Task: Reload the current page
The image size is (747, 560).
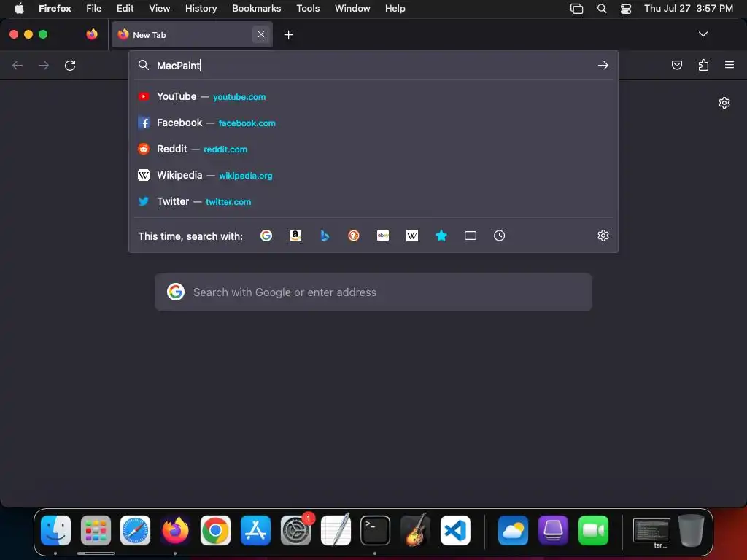Action: point(70,65)
